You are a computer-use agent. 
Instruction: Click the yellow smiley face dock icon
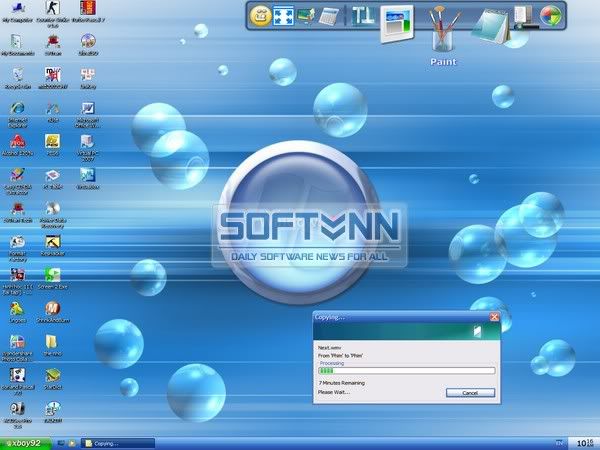(261, 16)
